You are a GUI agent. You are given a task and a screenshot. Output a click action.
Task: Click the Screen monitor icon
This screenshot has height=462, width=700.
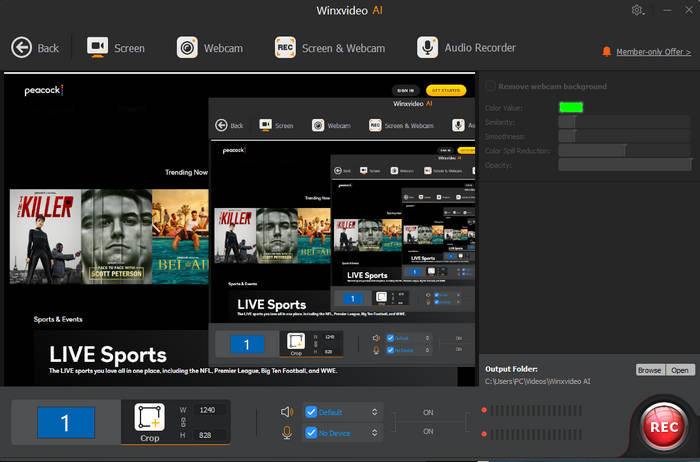(x=97, y=47)
